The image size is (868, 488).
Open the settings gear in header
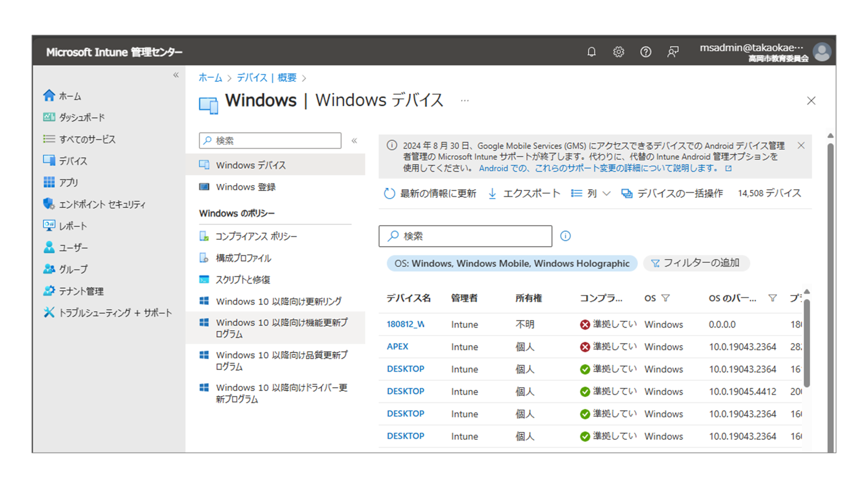point(618,52)
